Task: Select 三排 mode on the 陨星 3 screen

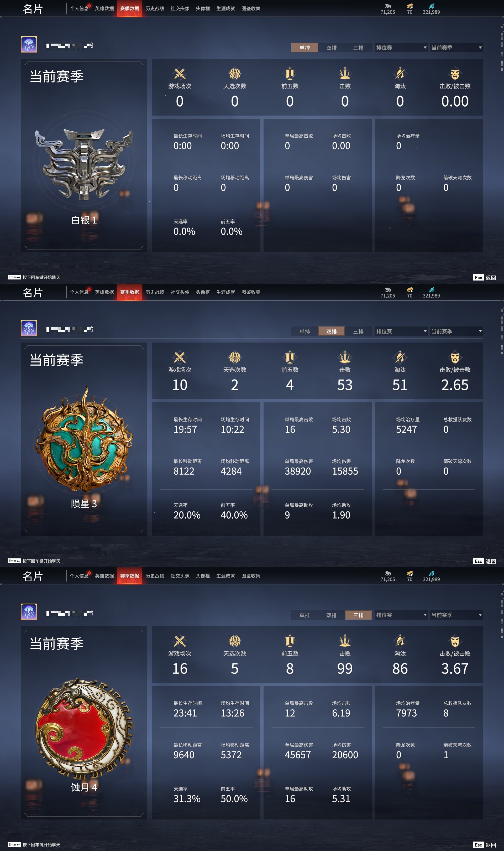Action: click(358, 331)
